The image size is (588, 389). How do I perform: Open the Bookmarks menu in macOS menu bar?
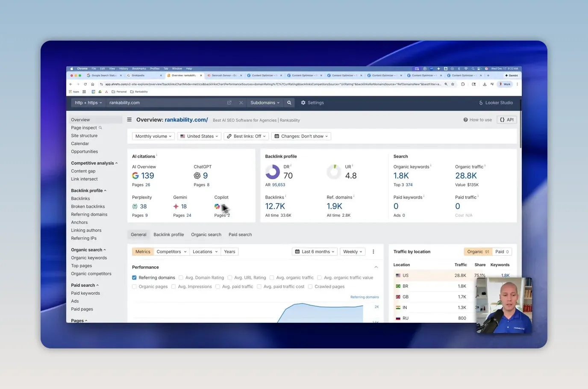coord(139,68)
